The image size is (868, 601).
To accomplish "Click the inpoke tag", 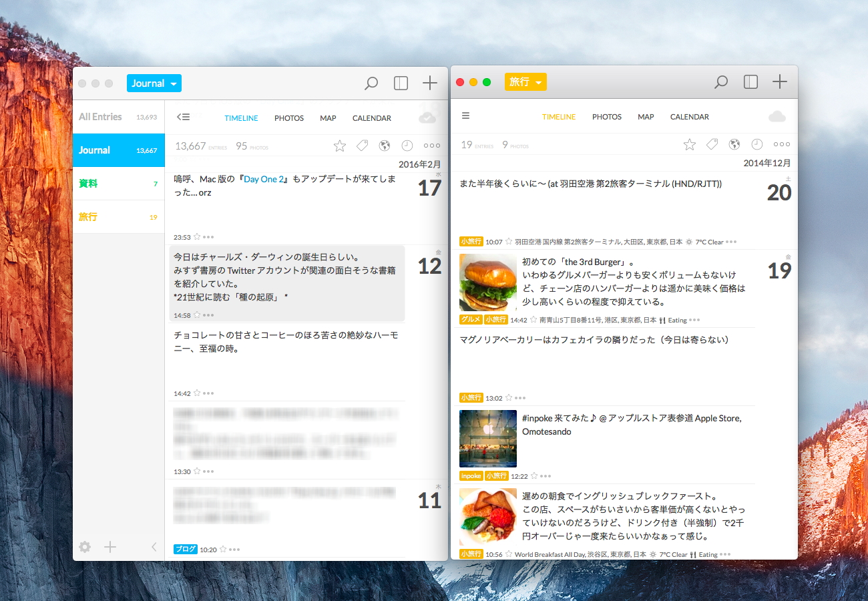I will pos(471,476).
